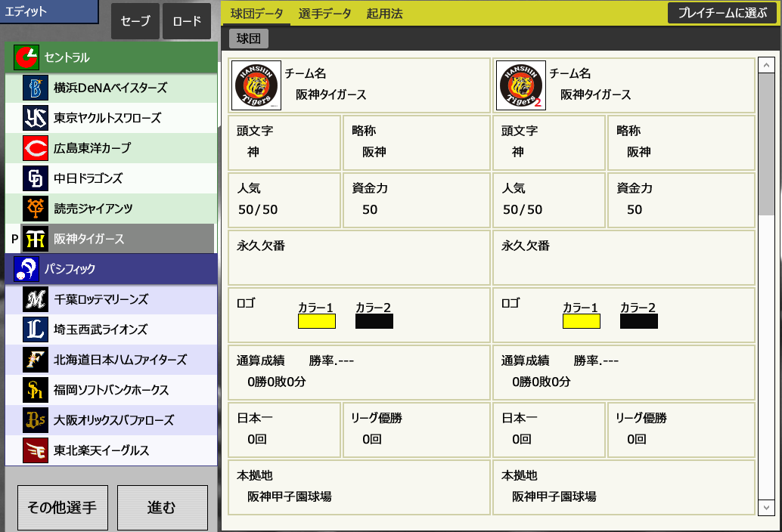782x532 pixels.
Task: Open the 選手データ tab
Action: 324,14
